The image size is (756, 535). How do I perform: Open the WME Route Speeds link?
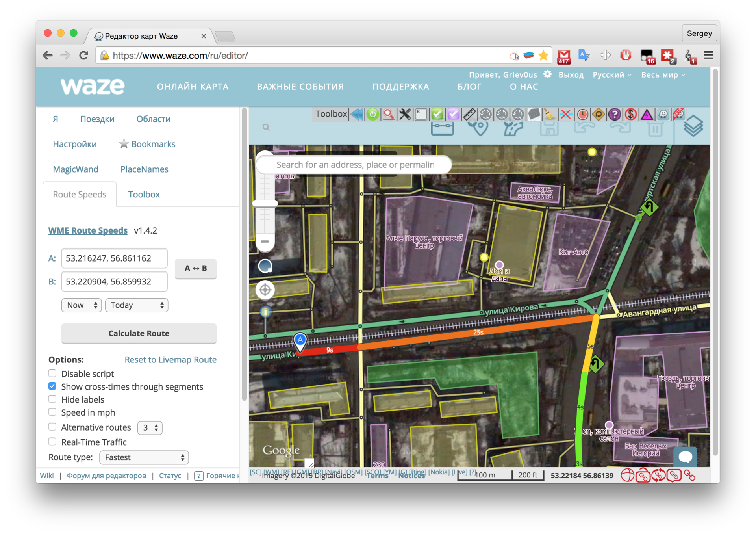click(88, 230)
